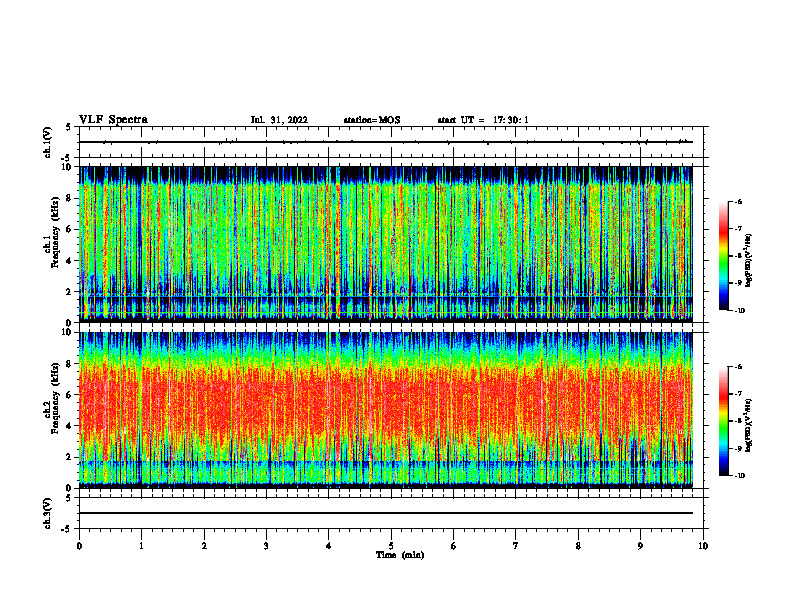Click the "-6" label on ch.2 colorbar
This screenshot has height=612, width=792.
[x=739, y=367]
